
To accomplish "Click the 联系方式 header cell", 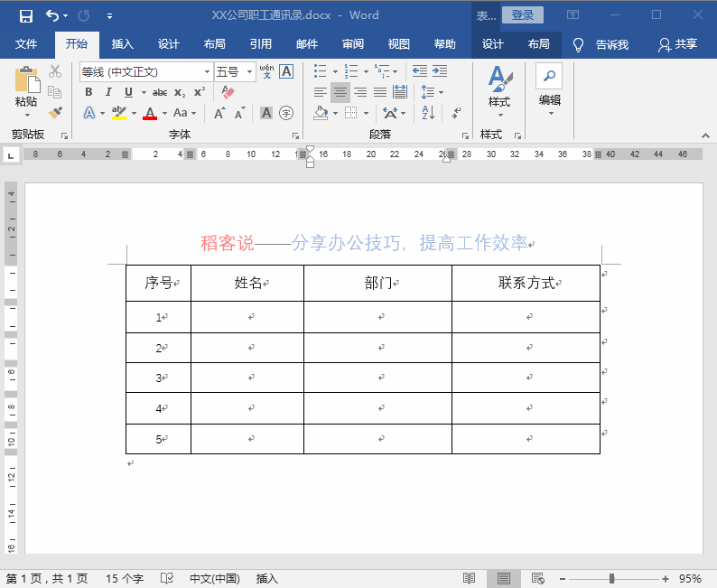I will [x=526, y=283].
